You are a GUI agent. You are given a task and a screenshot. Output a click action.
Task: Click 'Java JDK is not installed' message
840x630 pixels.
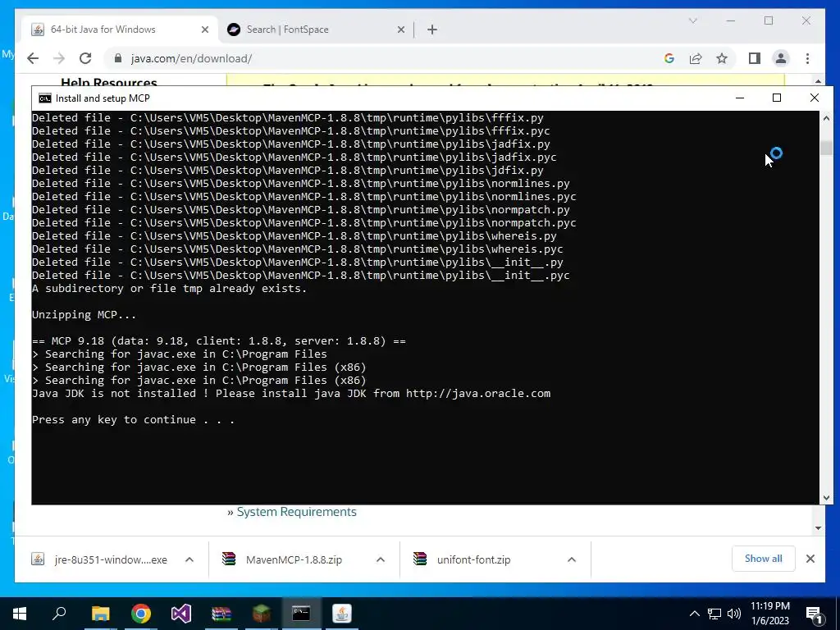coord(291,393)
